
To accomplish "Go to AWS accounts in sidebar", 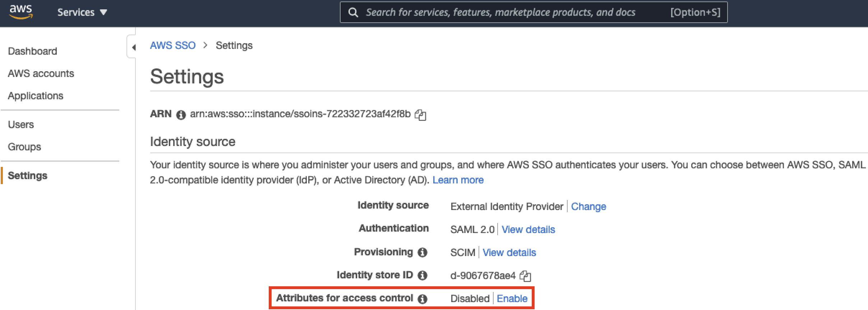I will [x=41, y=73].
